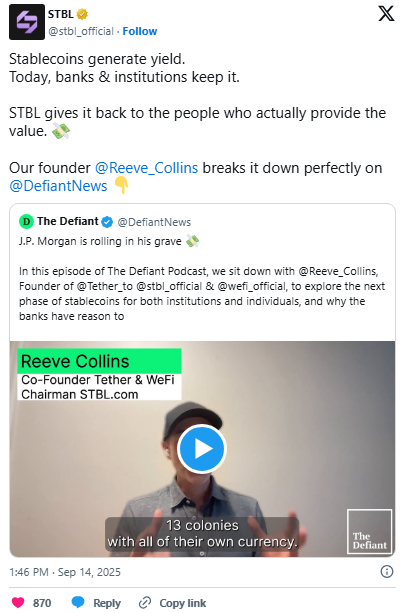The image size is (402, 613).
Task: Open the 1:46 PM Sep 14, 2025 timestamp
Action: pyautogui.click(x=65, y=572)
